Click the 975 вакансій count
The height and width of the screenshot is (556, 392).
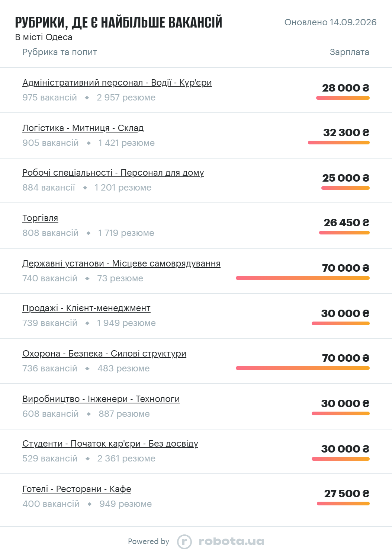(49, 98)
